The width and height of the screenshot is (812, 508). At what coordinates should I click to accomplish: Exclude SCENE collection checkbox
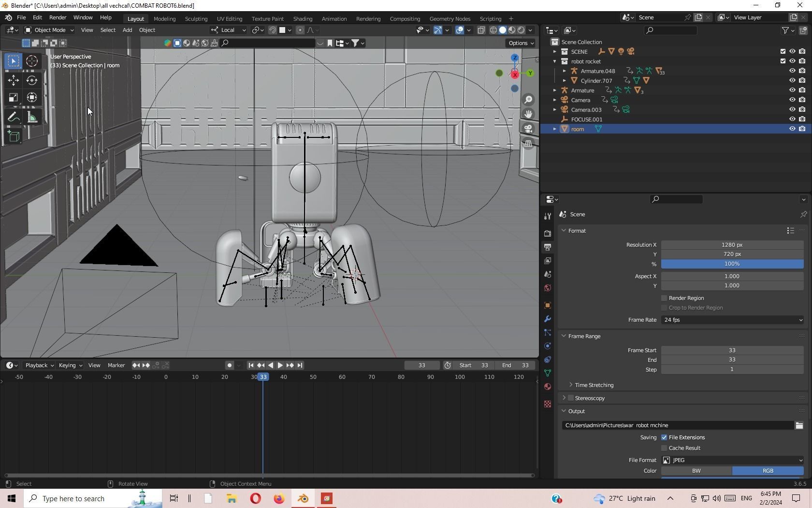(x=783, y=51)
